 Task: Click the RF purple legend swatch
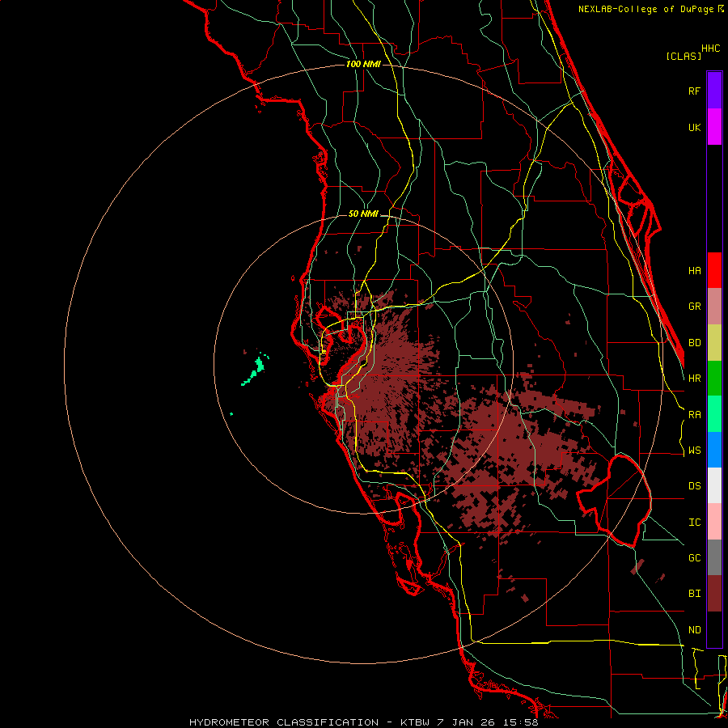(x=714, y=91)
